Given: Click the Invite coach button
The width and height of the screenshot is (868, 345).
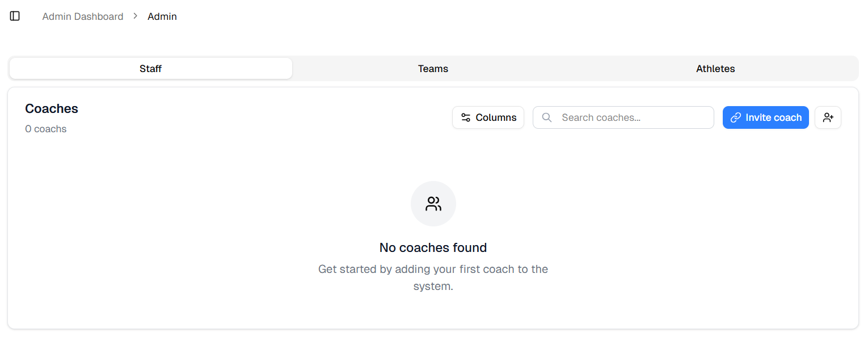Looking at the screenshot, I should [765, 117].
